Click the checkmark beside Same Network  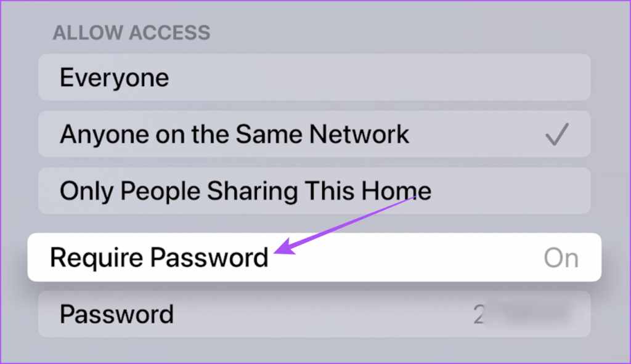click(557, 134)
